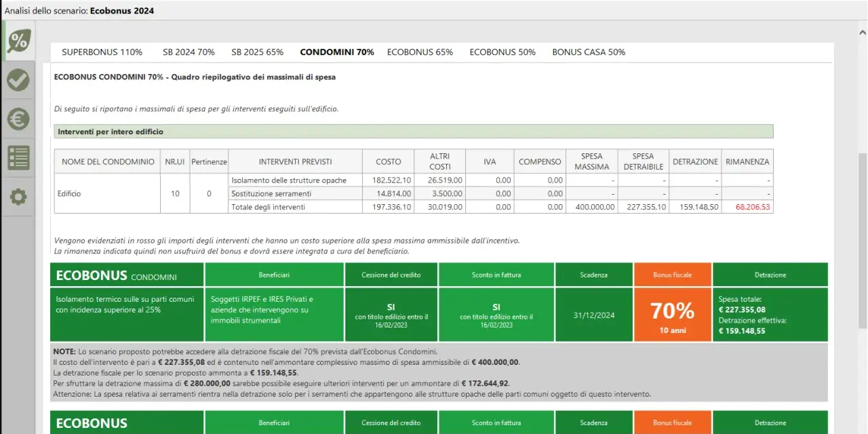Viewport: 868px width, 434px height.
Task: Select the CONDOMINI 70% tab
Action: coord(337,52)
